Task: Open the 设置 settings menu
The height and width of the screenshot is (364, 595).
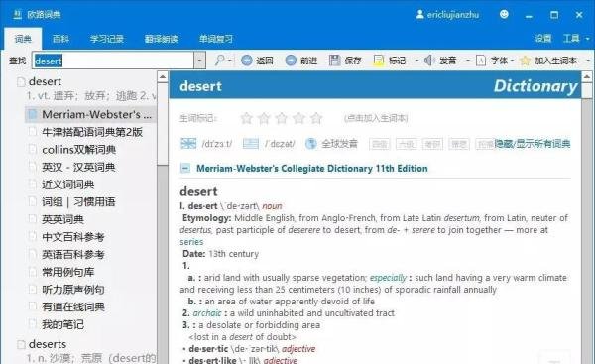Action: pyautogui.click(x=543, y=39)
